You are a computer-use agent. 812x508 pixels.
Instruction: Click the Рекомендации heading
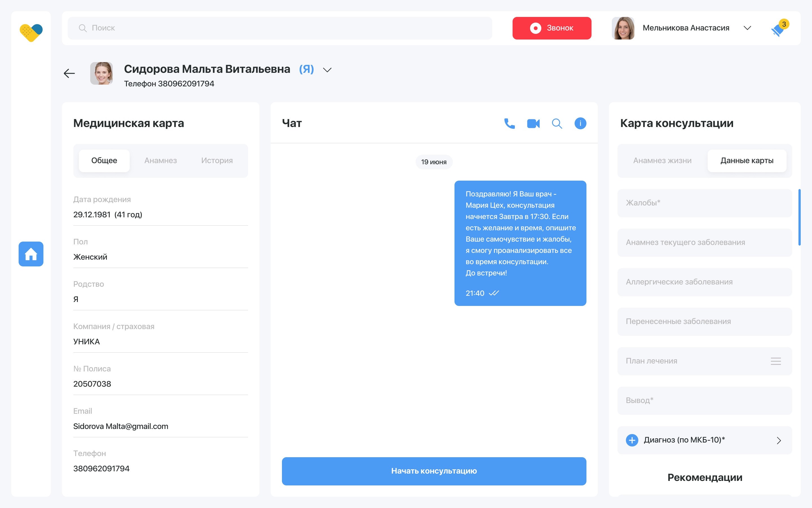705,478
